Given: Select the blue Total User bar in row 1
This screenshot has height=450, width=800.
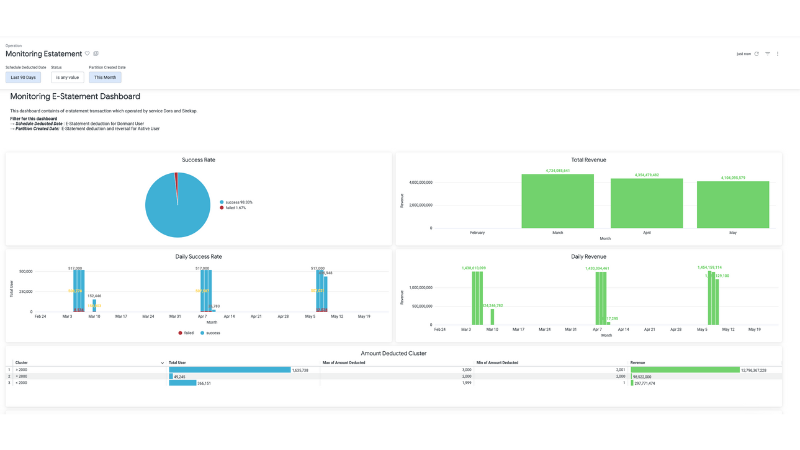Looking at the screenshot, I should [x=230, y=370].
